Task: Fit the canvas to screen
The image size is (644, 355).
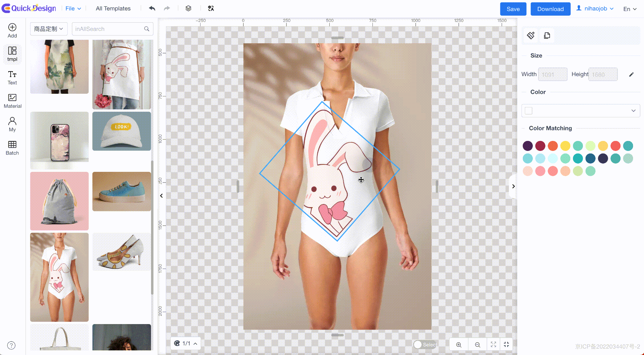Action: pos(494,345)
